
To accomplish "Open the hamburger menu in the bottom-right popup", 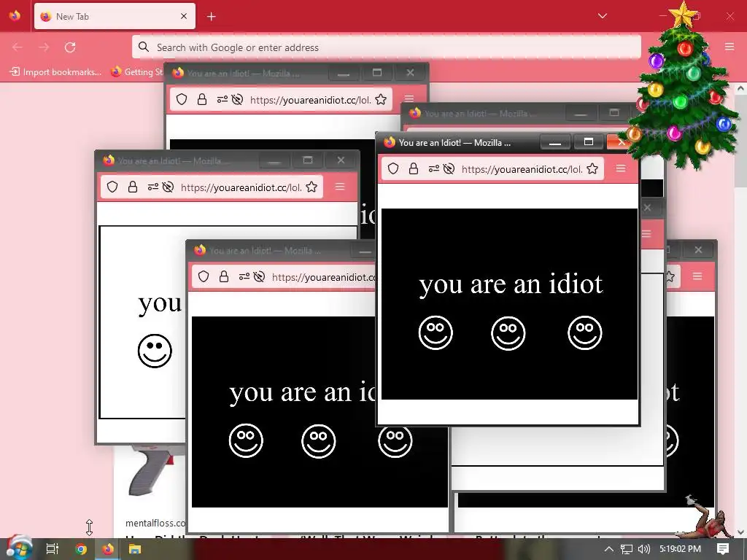I will pyautogui.click(x=697, y=276).
